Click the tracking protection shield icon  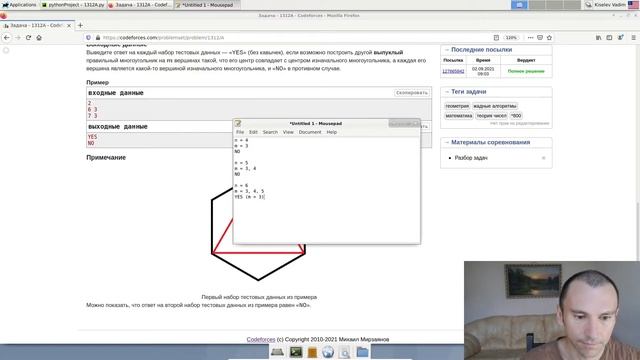[88, 38]
